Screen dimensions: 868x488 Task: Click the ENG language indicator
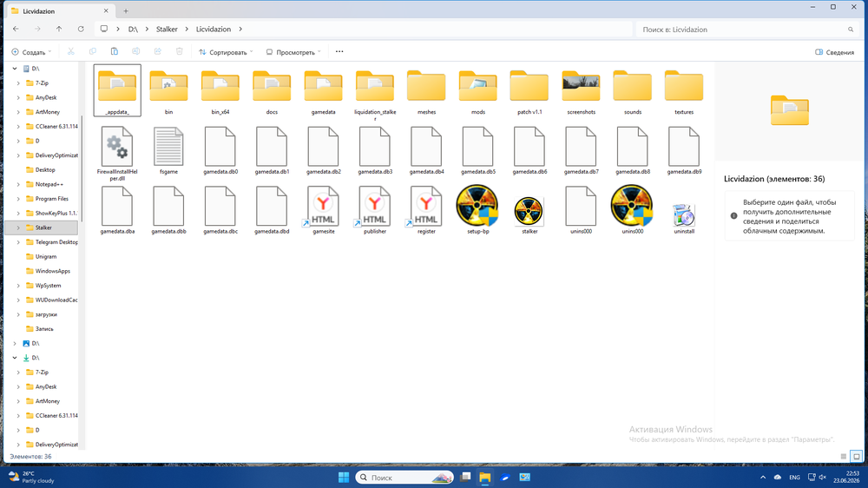coord(794,478)
